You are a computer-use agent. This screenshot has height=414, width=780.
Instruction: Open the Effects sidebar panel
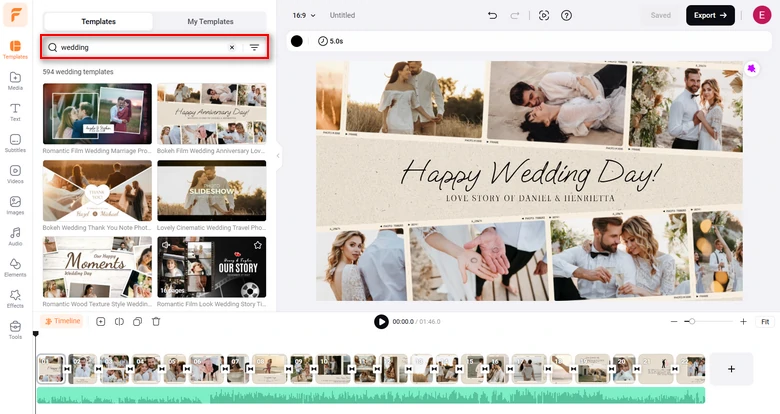(x=15, y=299)
